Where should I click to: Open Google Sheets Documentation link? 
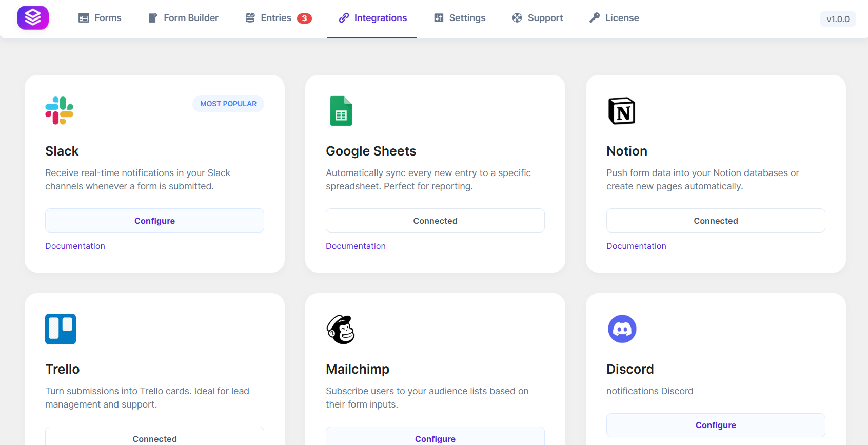[x=356, y=246]
